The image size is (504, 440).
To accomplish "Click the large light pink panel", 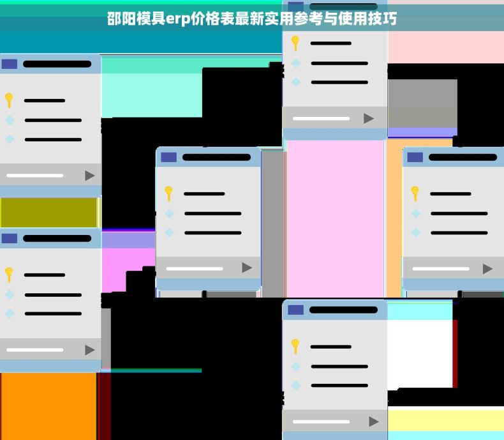I will click(335, 217).
